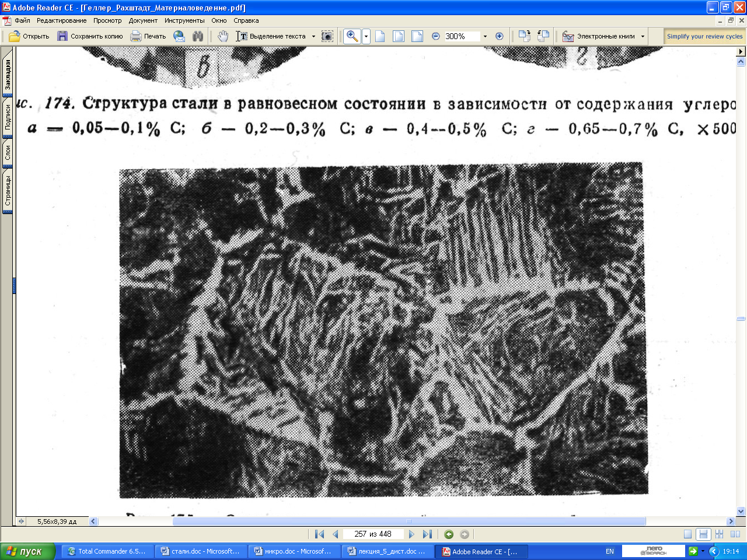Viewport: 747px width, 560px height.
Task: Click the email envelope icon in toolbar
Action: [x=179, y=36]
